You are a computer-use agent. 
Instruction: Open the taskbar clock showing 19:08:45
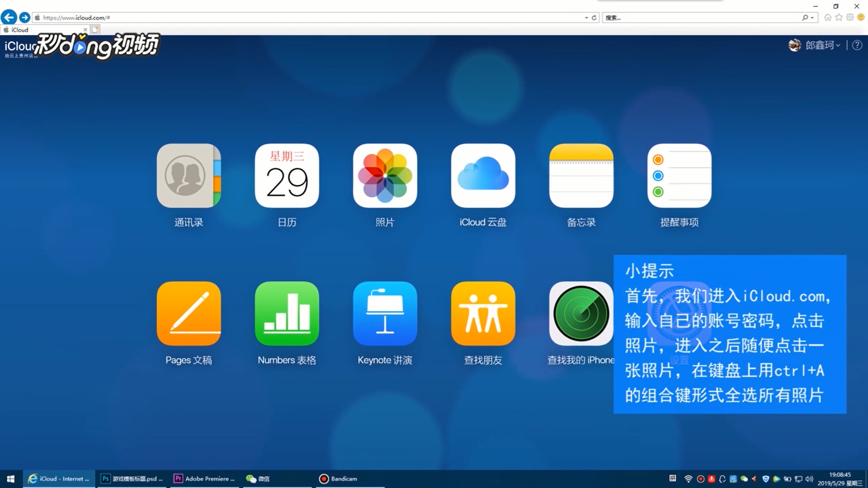pos(840,479)
